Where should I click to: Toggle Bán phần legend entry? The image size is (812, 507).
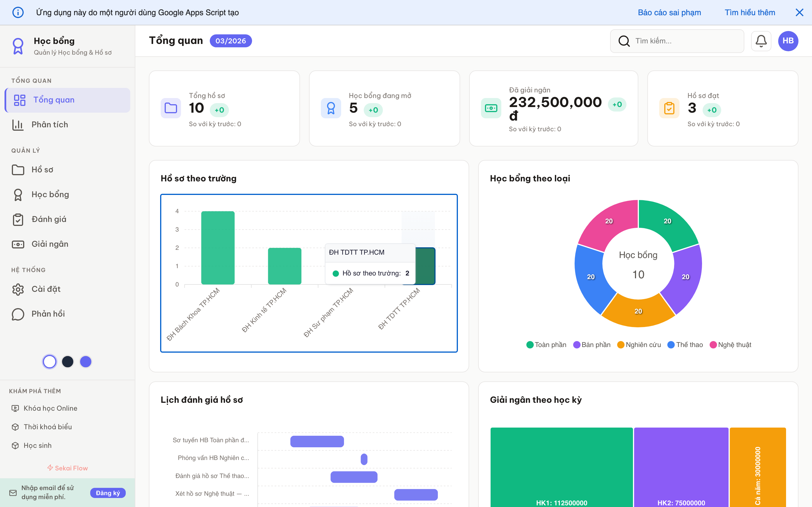click(592, 345)
